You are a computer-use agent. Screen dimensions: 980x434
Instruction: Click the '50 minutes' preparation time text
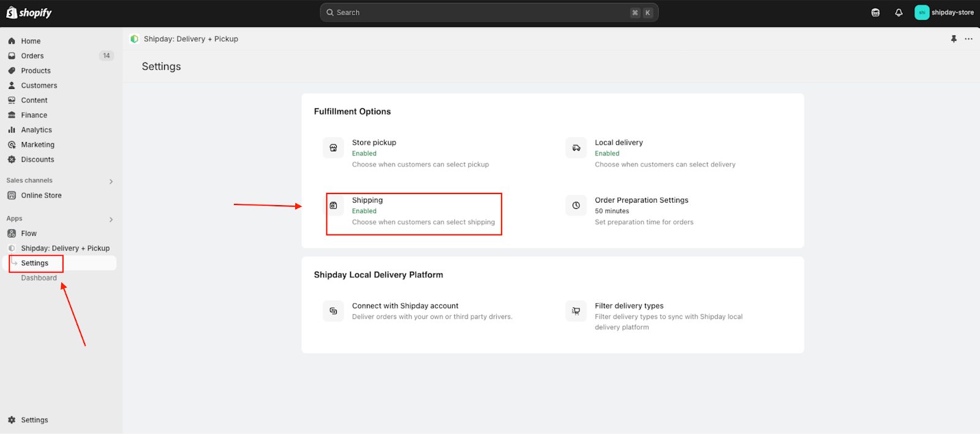tap(612, 211)
